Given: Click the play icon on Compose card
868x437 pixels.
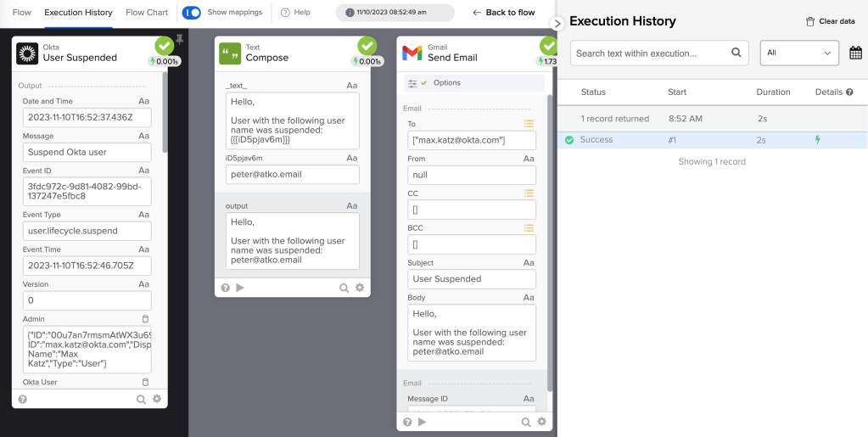Looking at the screenshot, I should click(x=240, y=288).
